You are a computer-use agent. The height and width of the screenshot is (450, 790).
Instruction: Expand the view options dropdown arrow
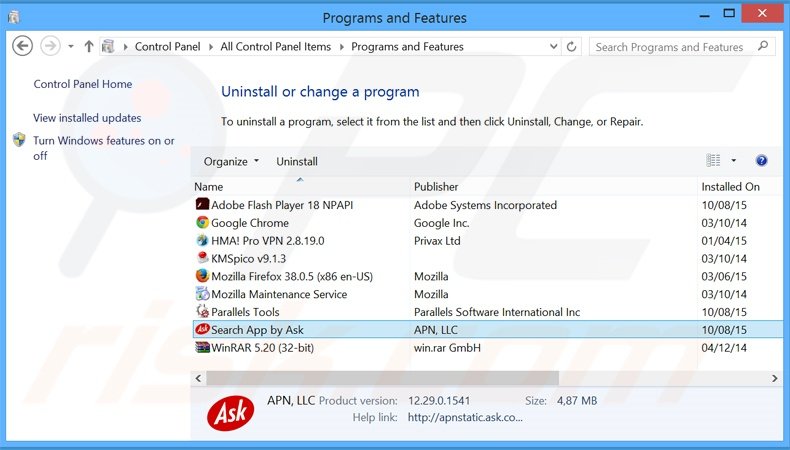(x=734, y=160)
